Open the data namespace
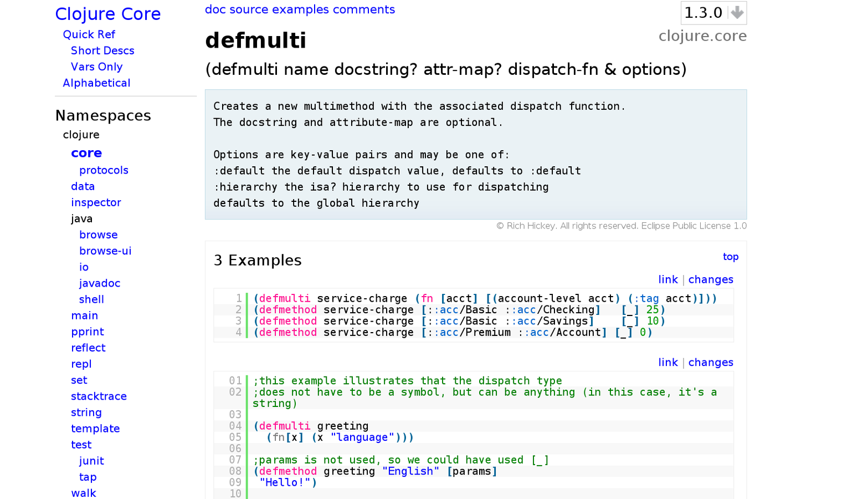The image size is (868, 499). (83, 186)
